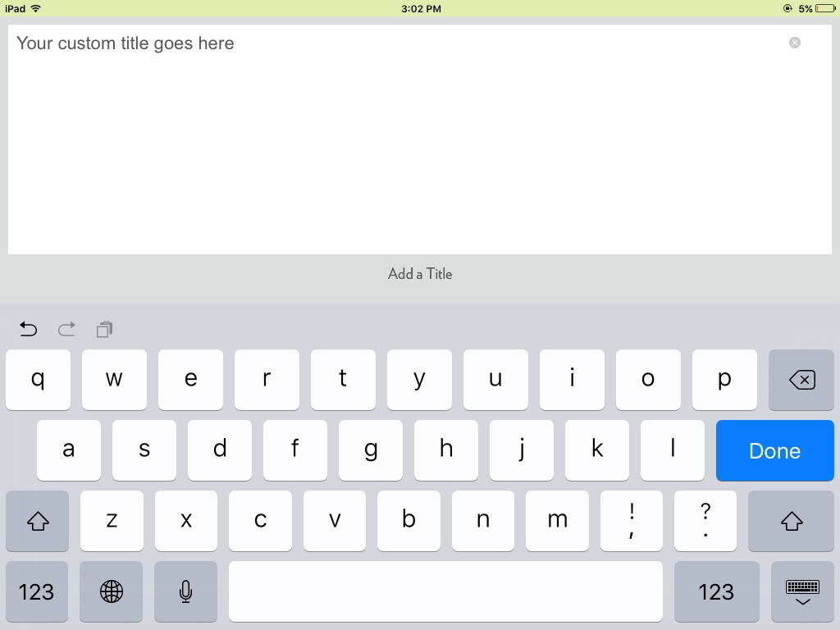Tap the paste clipboard icon
The width and height of the screenshot is (840, 630).
[104, 330]
